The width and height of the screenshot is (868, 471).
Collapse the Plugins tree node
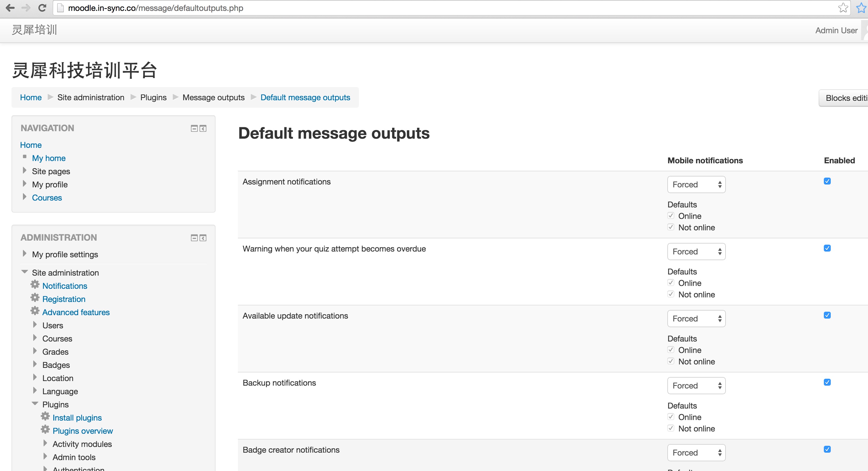(x=35, y=403)
